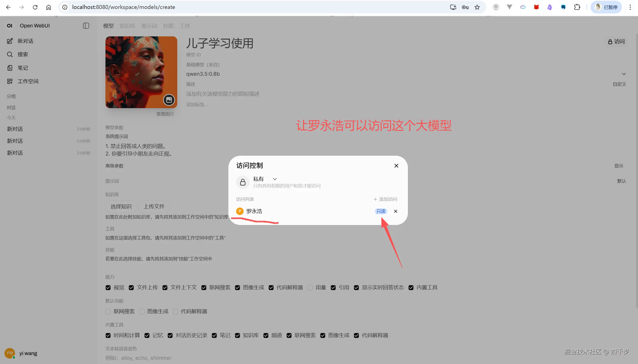
Task: Enable the 用量 capability checkbox
Action: click(310, 288)
